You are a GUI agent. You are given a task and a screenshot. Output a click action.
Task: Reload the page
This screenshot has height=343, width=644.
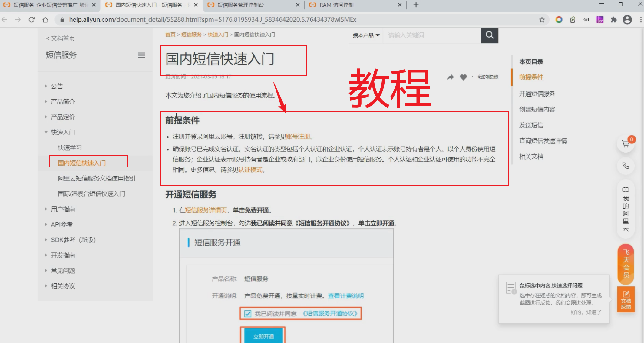point(31,20)
